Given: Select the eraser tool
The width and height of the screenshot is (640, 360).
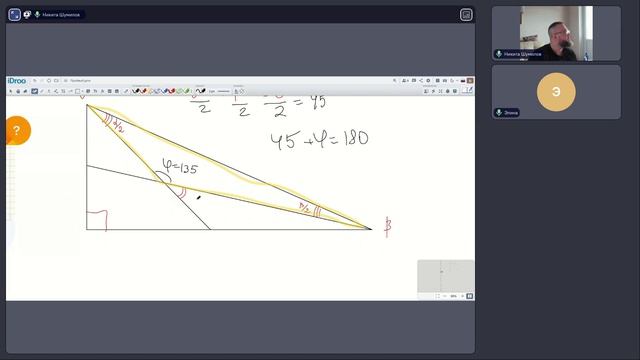Looking at the screenshot, I should point(25,91).
